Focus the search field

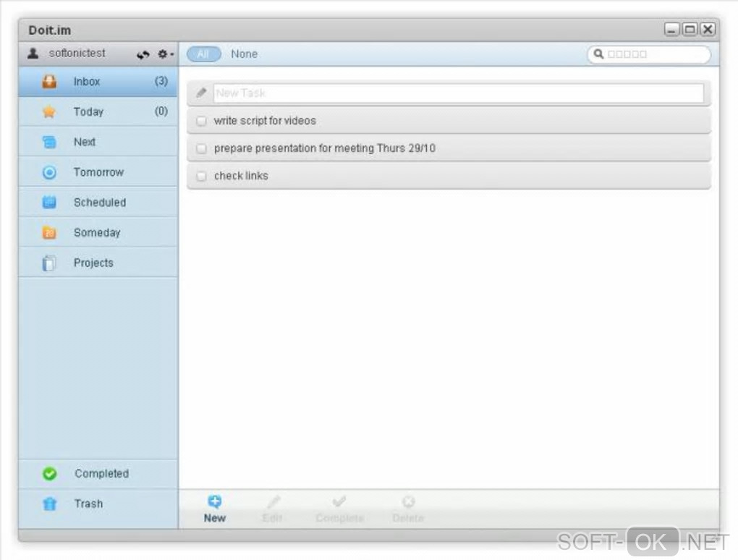coord(649,54)
